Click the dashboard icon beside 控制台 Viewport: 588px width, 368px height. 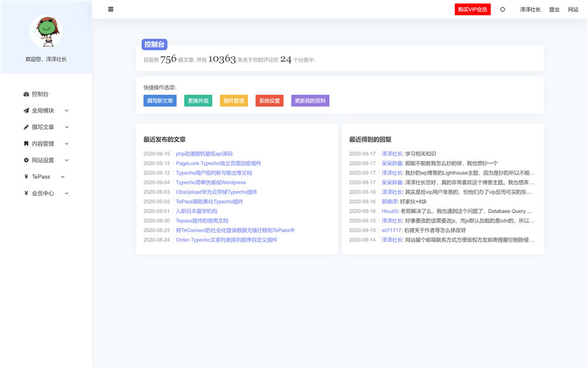point(26,94)
